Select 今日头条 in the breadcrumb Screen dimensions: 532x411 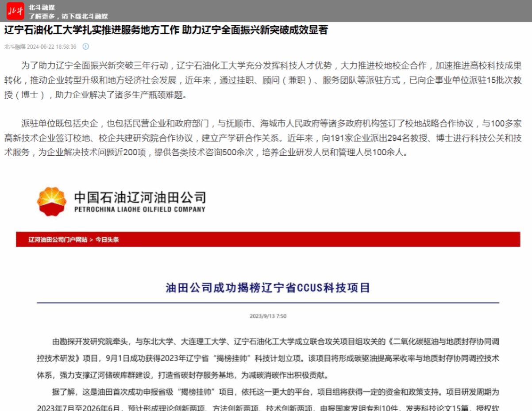tap(107, 239)
